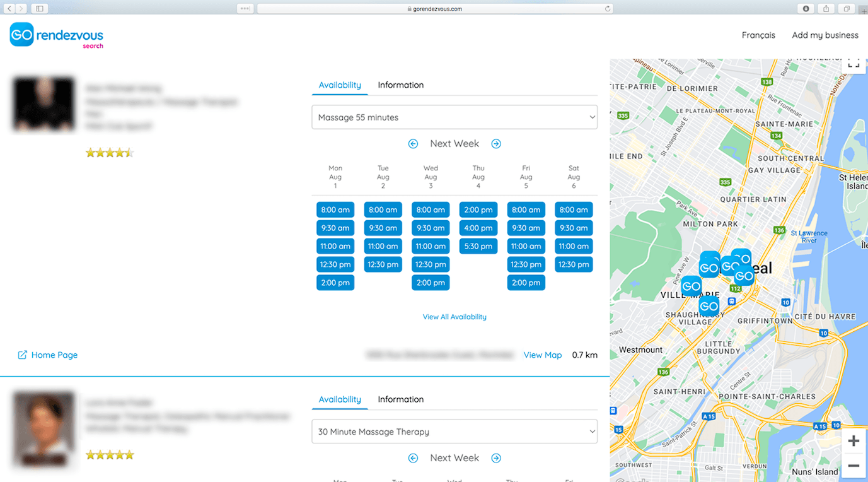Screen dimensions: 868x482
Task: Go forward with Safari forward arrow
Action: click(x=21, y=9)
